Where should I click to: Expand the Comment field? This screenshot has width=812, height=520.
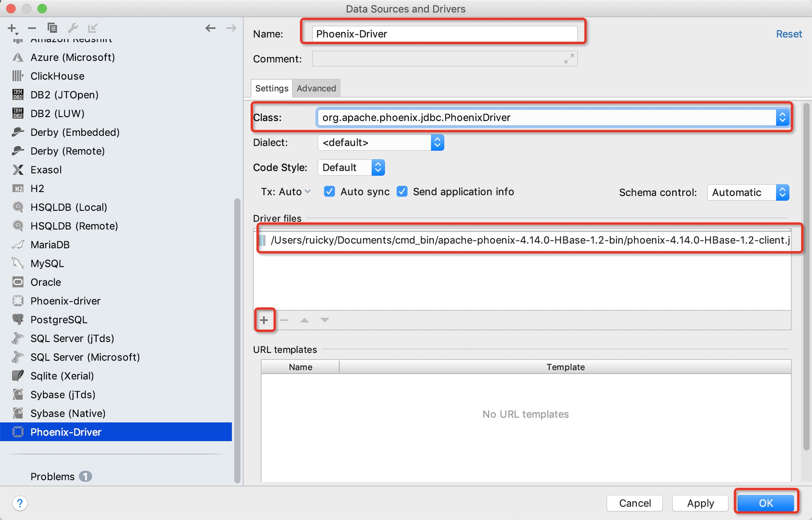(x=569, y=59)
